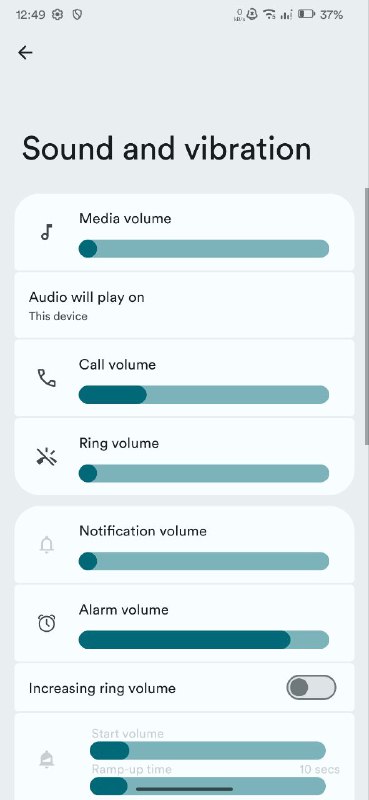Viewport: 369px width, 800px height.
Task: Tap the muted ring vibrate icon
Action: click(47, 457)
